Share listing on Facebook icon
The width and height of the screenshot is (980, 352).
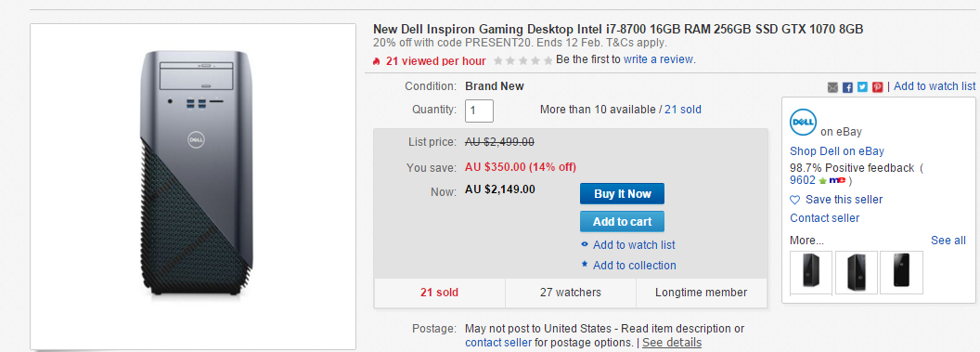(x=847, y=87)
